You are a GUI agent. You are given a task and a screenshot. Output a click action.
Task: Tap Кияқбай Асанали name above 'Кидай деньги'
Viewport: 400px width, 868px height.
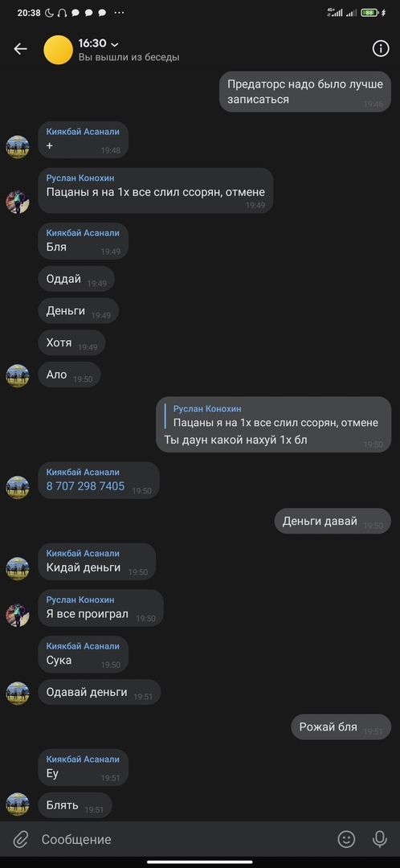(83, 554)
